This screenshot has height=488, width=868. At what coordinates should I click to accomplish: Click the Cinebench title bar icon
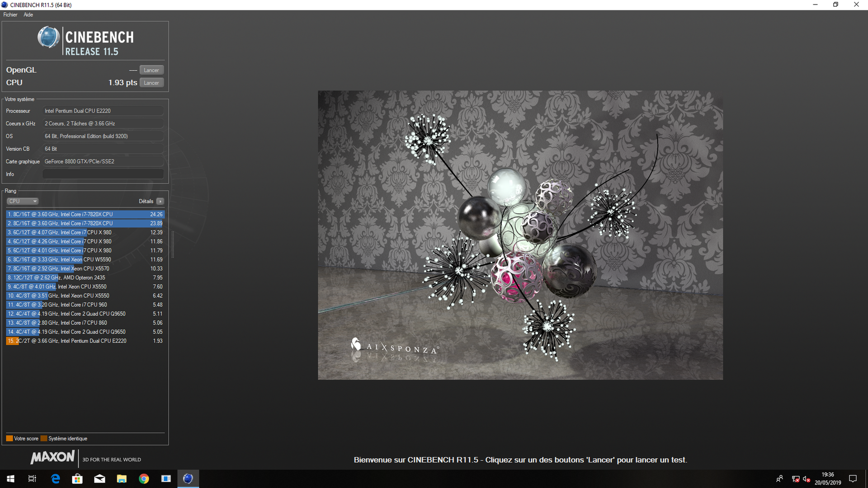[x=5, y=5]
